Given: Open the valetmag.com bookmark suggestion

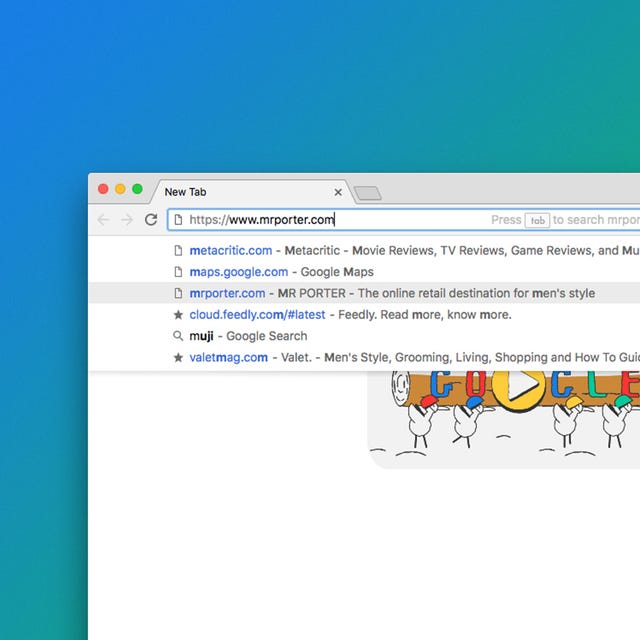Looking at the screenshot, I should pos(364,358).
